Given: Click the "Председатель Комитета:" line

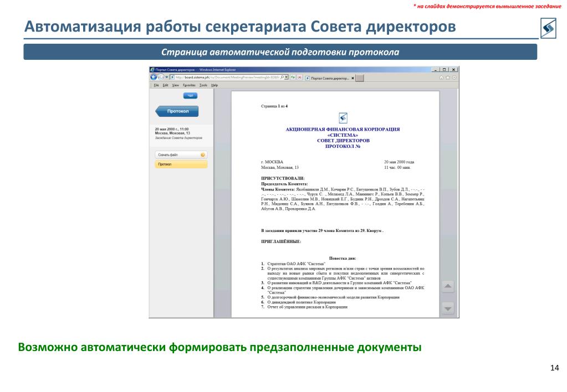Looking at the screenshot, I should pos(284,184).
